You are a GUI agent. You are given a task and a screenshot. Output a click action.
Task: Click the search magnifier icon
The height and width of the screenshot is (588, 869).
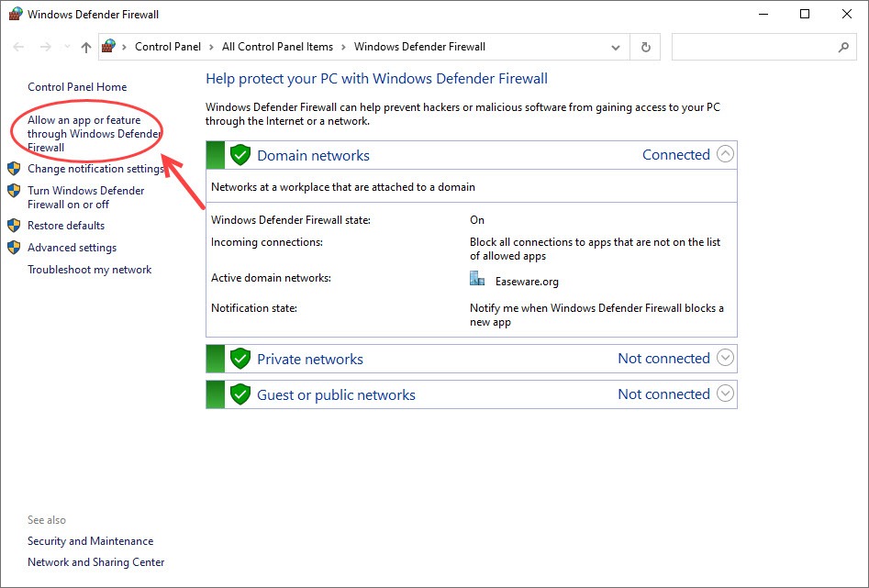(843, 47)
